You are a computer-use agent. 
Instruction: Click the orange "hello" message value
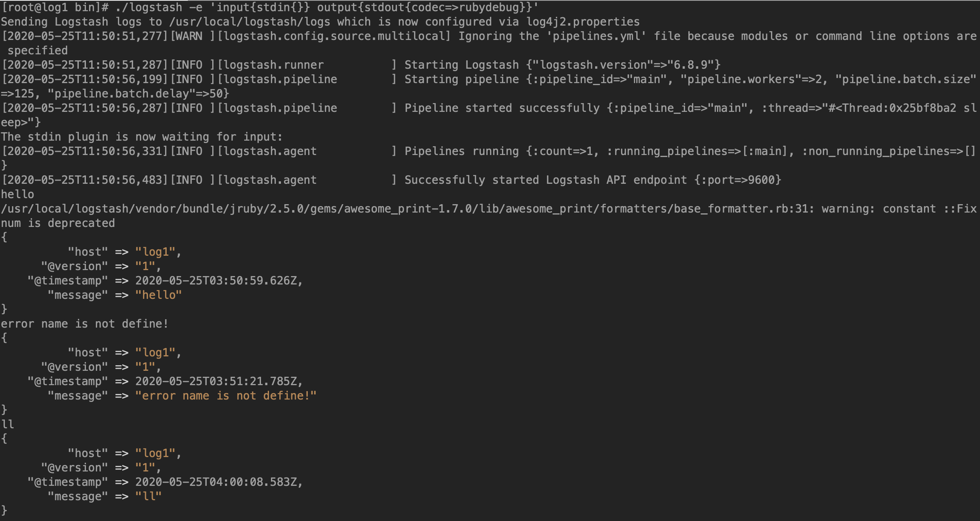click(x=158, y=295)
